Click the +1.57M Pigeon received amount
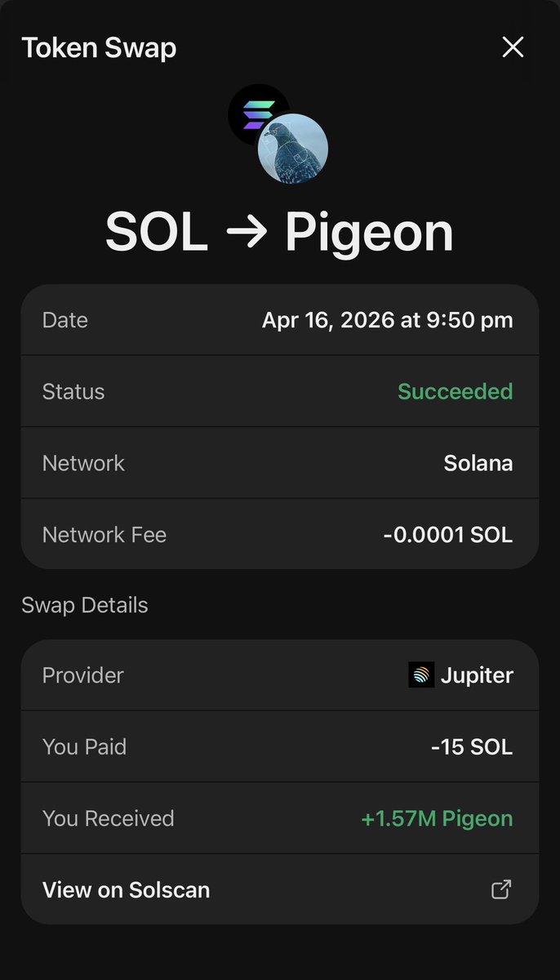This screenshot has width=560, height=980. (437, 818)
